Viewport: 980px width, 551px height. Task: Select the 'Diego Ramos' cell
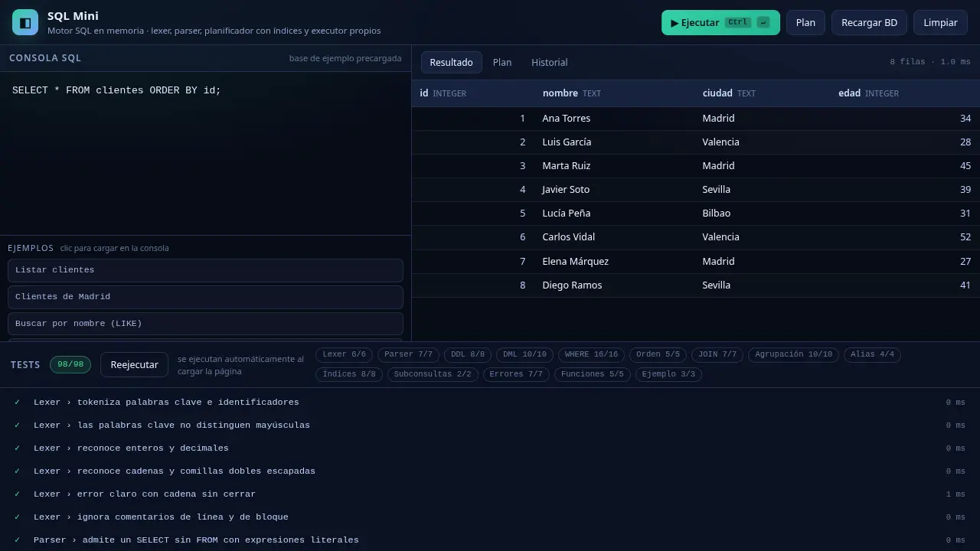pos(615,285)
